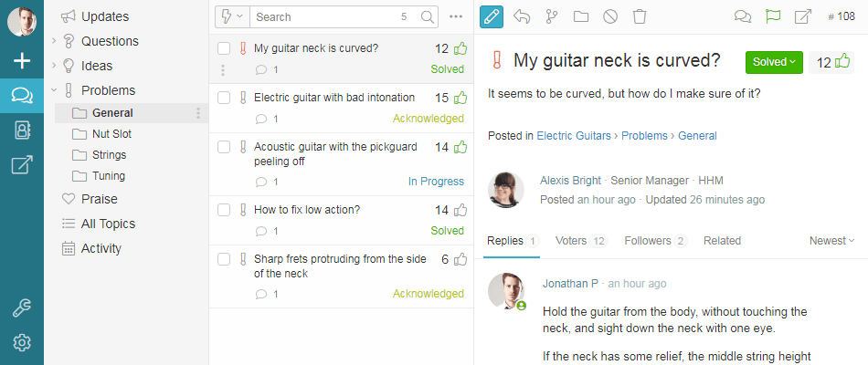This screenshot has width=868, height=365.
Task: Switch to the Followers tab
Action: 656,241
